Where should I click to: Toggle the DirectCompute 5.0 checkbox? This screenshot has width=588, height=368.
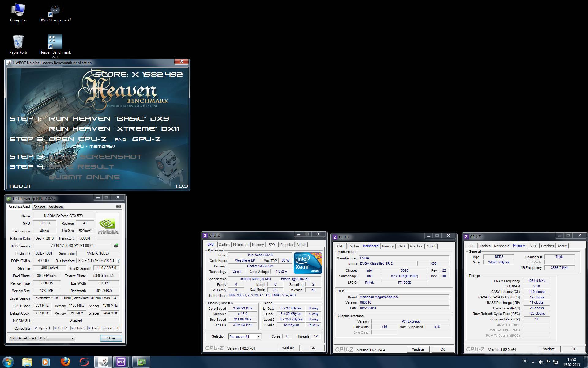click(89, 328)
